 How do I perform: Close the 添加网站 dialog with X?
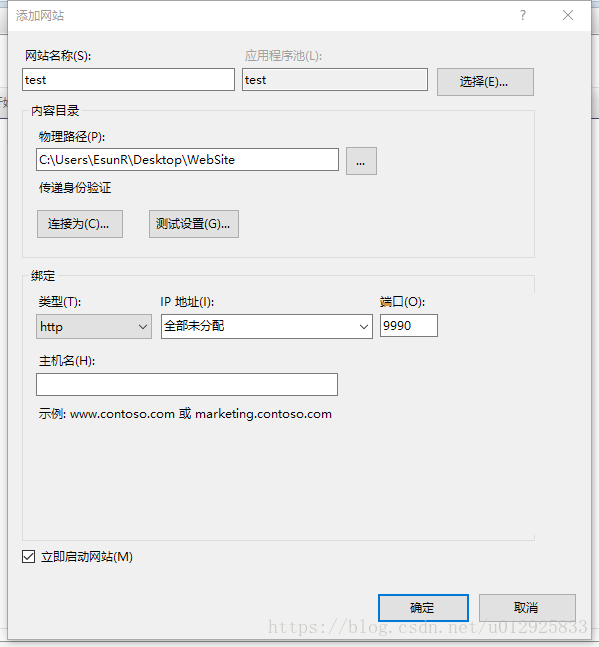pos(568,16)
